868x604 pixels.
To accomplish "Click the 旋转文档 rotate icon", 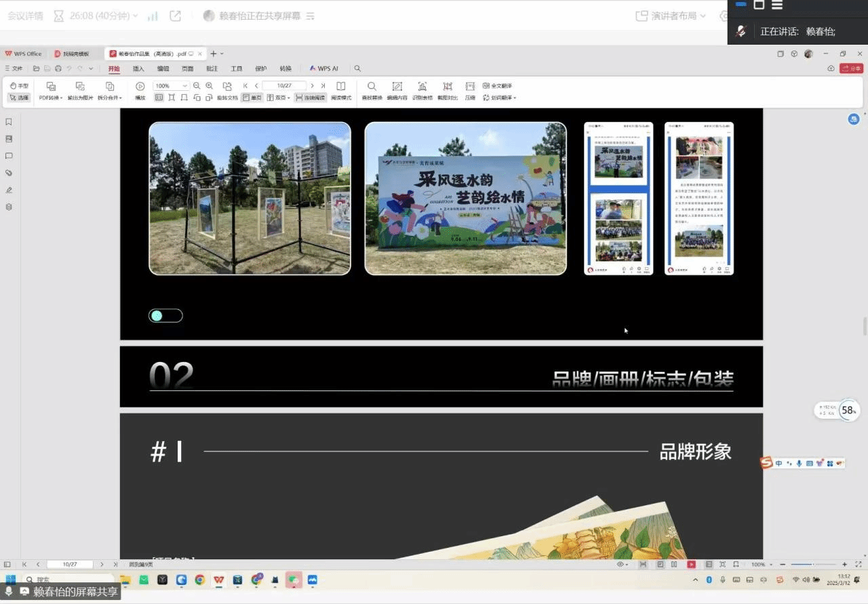I will click(227, 87).
